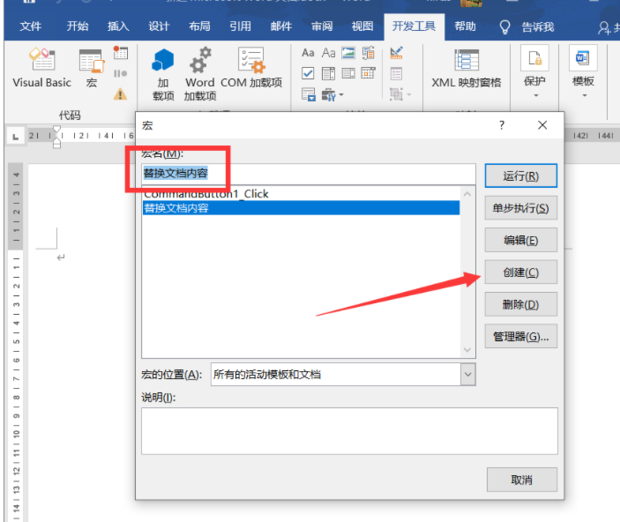Click the 创建(C) button

pyautogui.click(x=521, y=272)
